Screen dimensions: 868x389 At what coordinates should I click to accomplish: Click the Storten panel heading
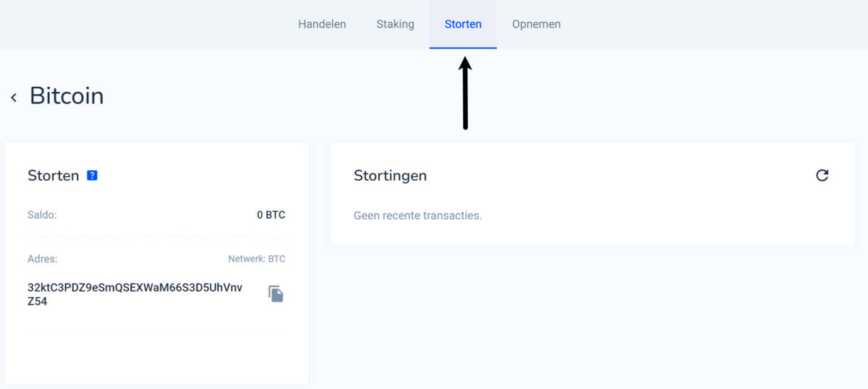coord(54,175)
